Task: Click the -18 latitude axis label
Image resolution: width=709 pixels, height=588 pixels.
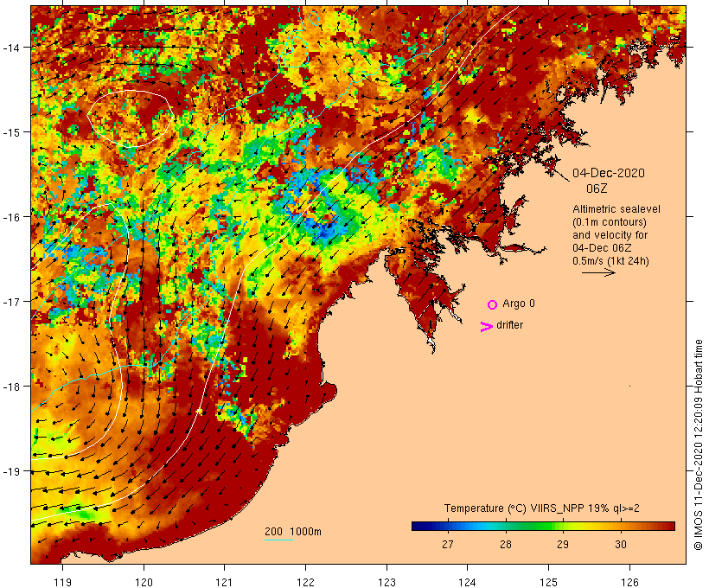Action: [x=10, y=387]
